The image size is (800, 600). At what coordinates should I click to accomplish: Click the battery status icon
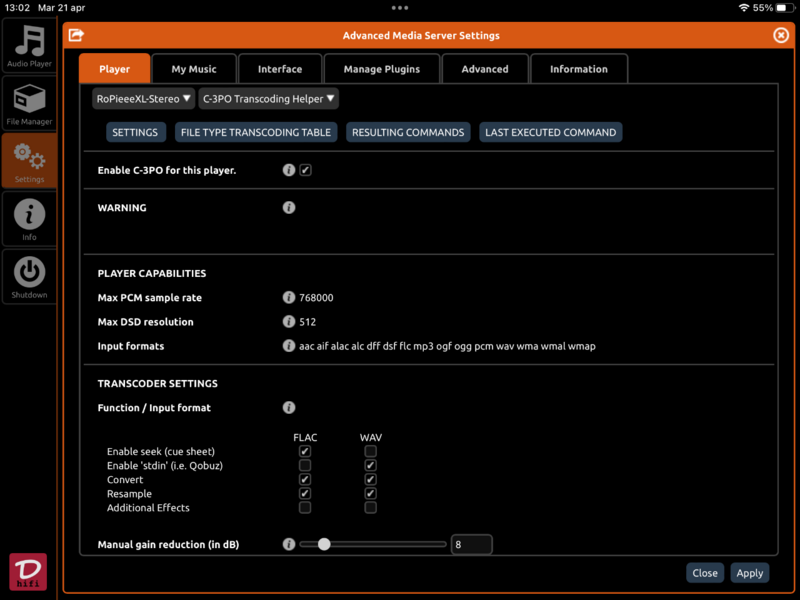783,8
